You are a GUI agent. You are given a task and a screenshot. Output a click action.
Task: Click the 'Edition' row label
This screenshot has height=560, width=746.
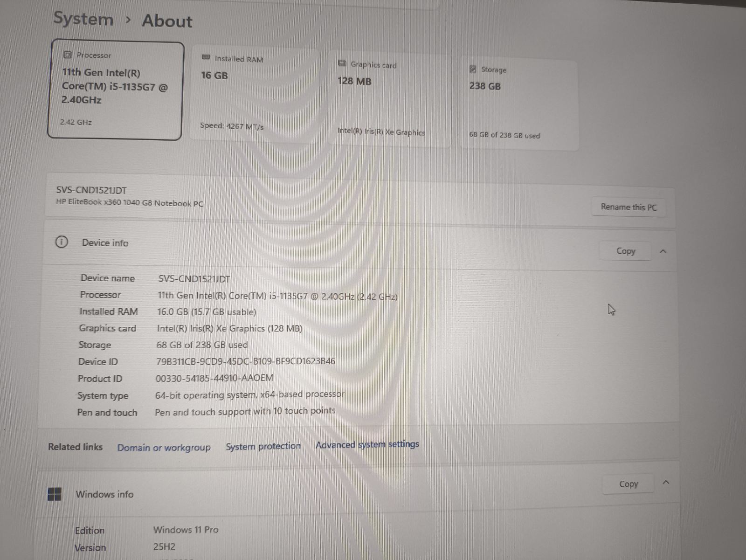[x=90, y=531]
